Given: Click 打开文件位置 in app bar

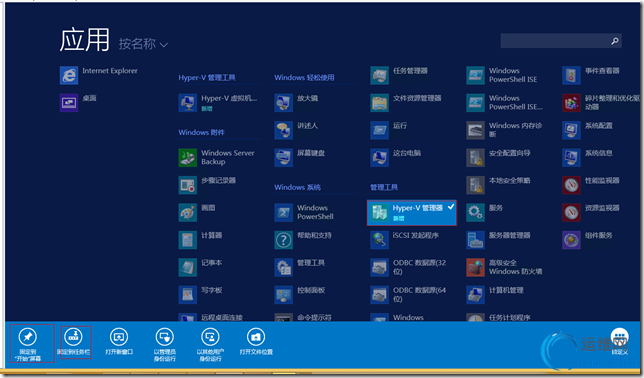Looking at the screenshot, I should pos(256,342).
